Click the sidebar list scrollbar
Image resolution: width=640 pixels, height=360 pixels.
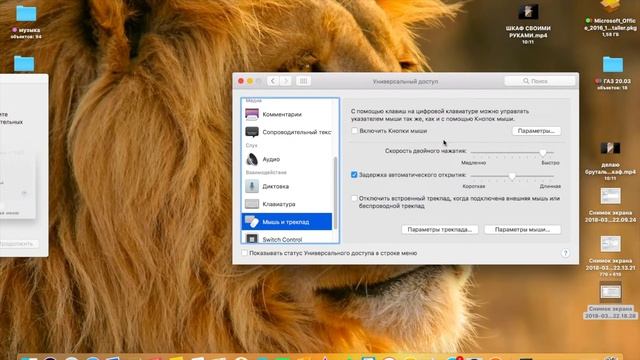click(336, 193)
